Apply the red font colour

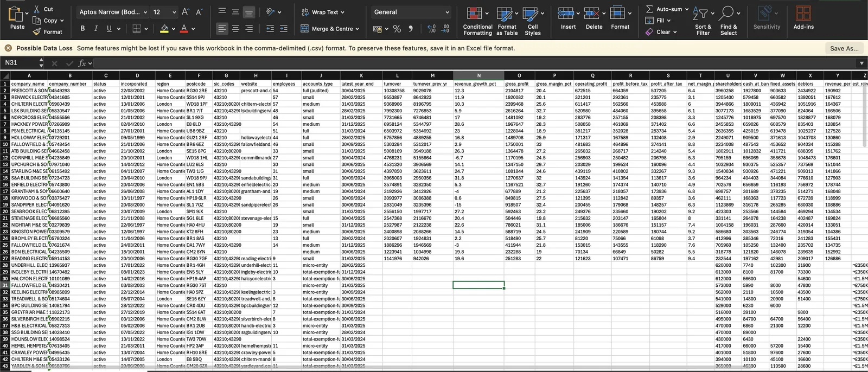[184, 29]
